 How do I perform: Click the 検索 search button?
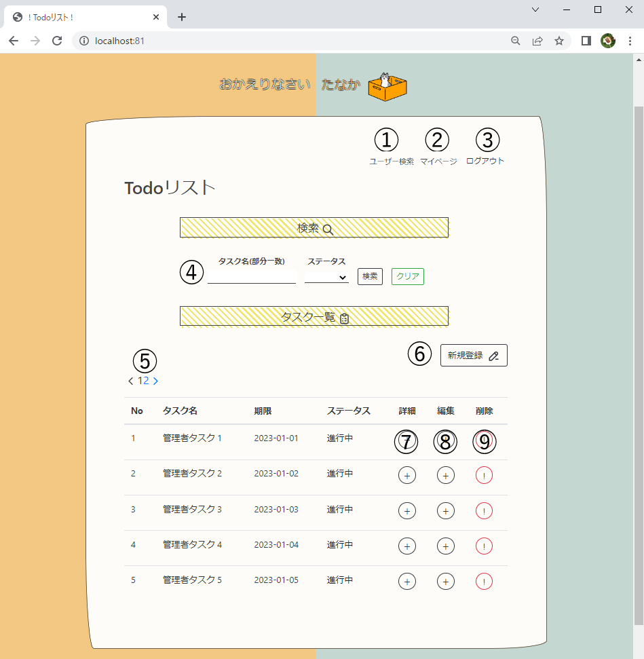point(370,276)
